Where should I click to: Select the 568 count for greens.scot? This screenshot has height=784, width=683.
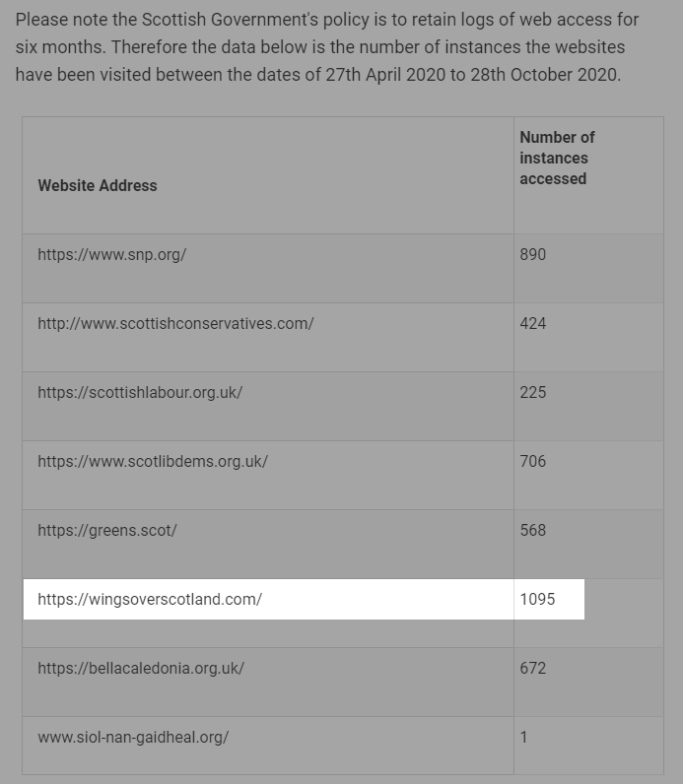coord(532,531)
